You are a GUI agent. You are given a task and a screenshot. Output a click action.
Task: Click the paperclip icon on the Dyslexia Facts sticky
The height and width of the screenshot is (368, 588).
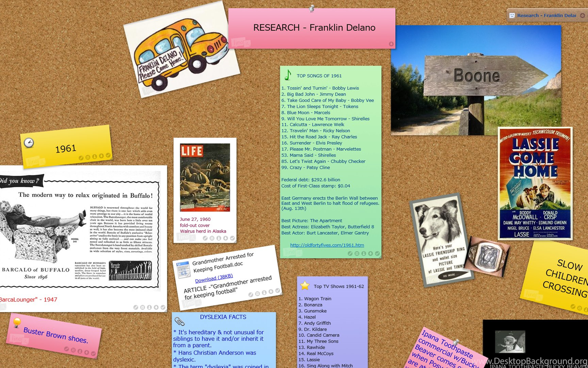pos(179,321)
